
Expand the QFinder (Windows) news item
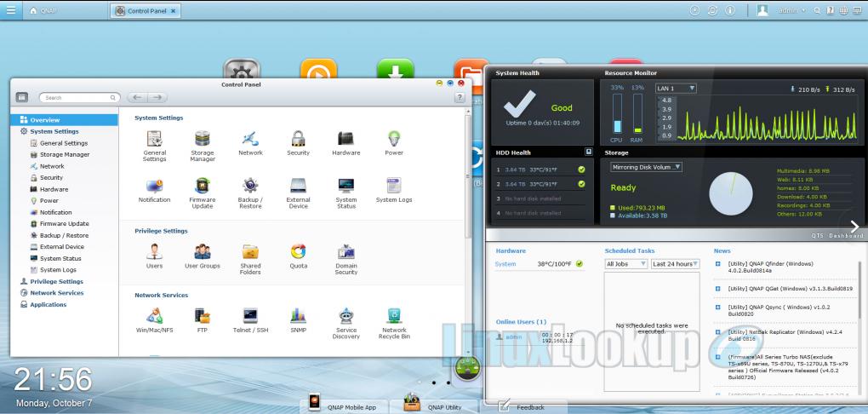[x=717, y=264]
